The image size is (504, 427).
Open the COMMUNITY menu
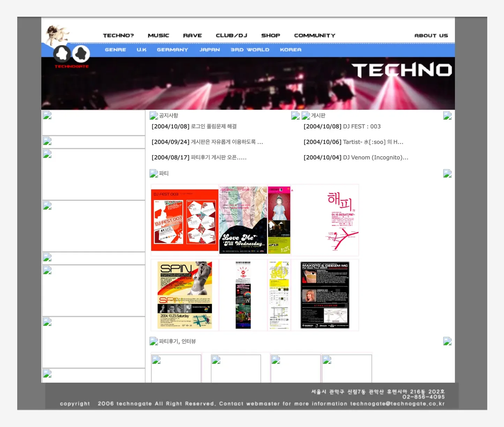coord(314,36)
